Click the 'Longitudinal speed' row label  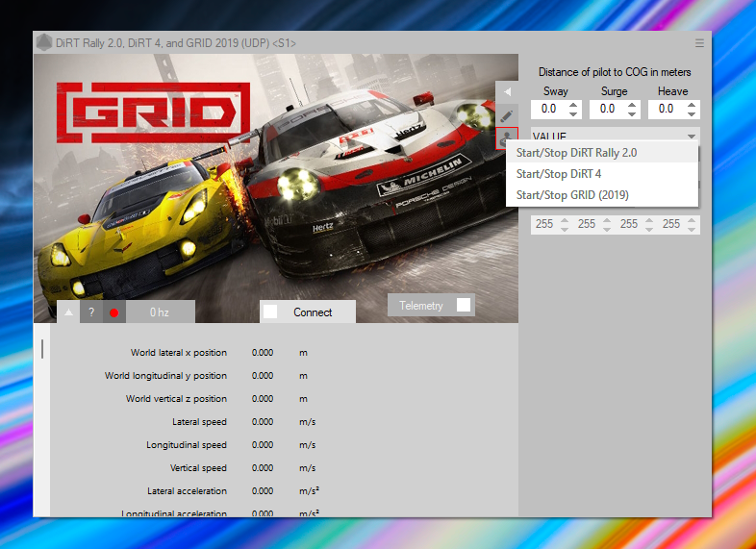click(x=186, y=445)
